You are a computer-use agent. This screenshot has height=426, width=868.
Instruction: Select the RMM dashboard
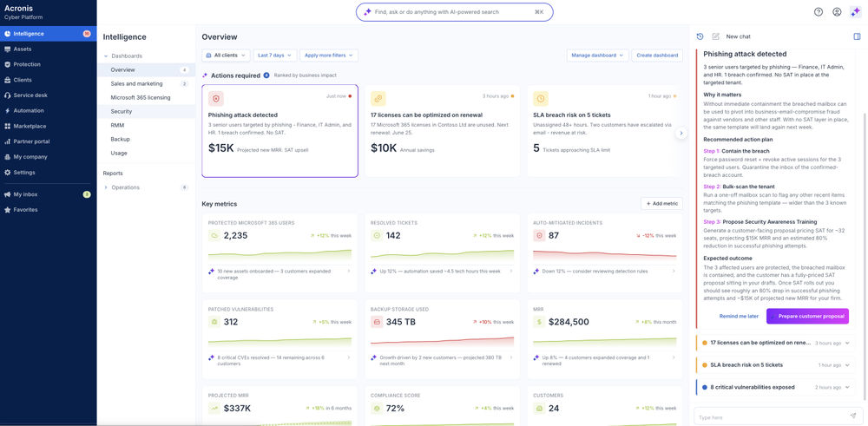click(146, 125)
